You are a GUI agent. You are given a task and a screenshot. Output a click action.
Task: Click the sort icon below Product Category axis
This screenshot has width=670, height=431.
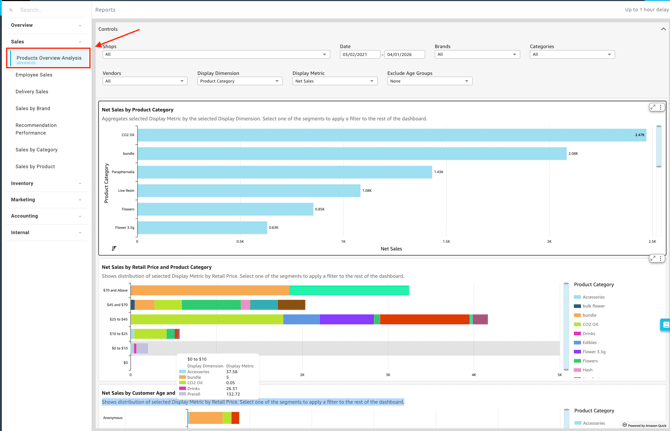[x=114, y=248]
